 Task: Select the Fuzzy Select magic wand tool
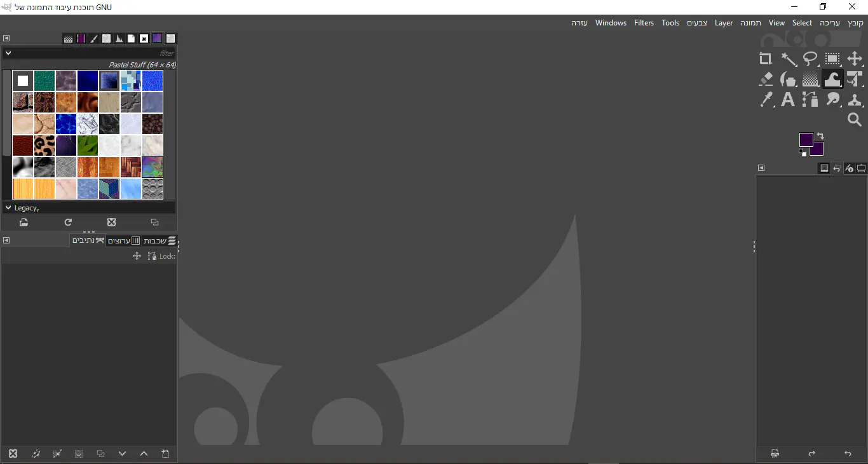coord(789,59)
